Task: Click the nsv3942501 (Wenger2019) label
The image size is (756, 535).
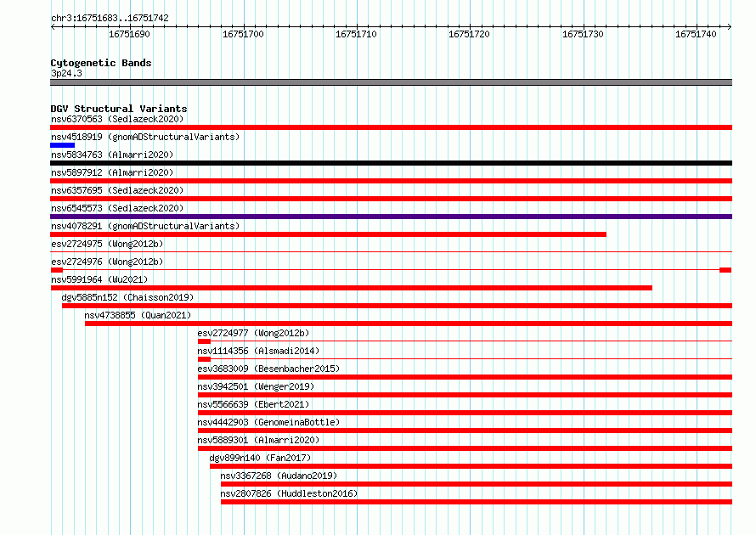Action: pos(256,386)
